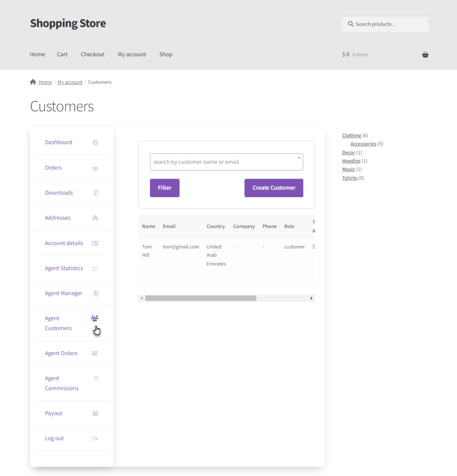Open the My account menu item
This screenshot has height=476, width=457.
coord(132,54)
